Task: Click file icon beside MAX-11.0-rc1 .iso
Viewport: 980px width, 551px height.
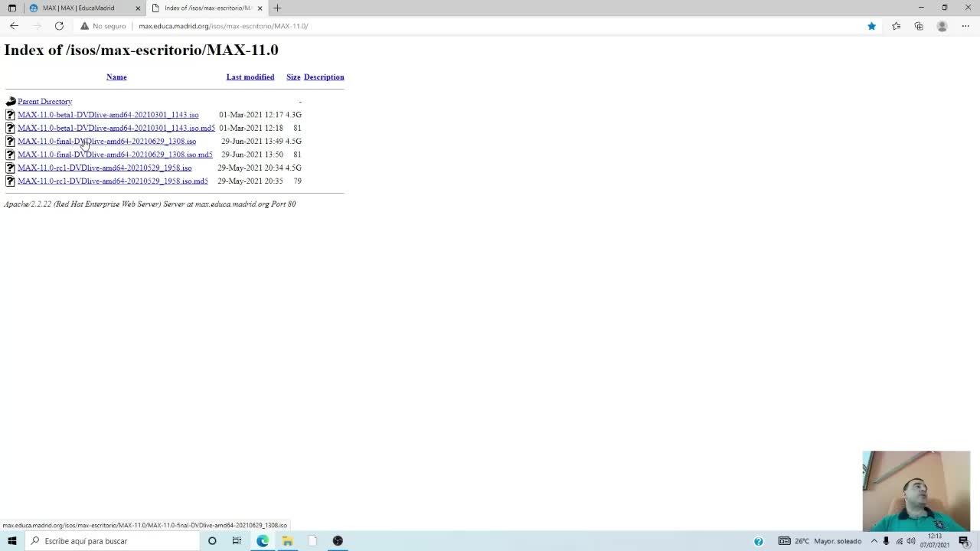Action: click(10, 168)
